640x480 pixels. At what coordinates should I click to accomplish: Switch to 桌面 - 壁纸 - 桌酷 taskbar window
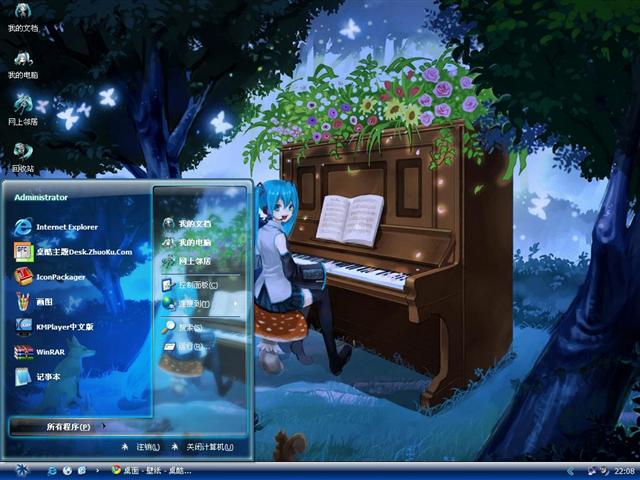[152, 471]
